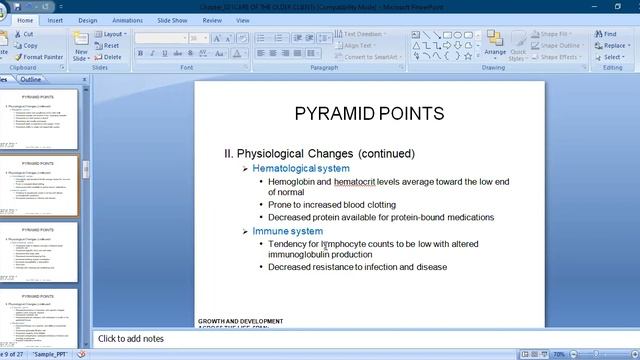This screenshot has height=360, width=640.
Task: Click the spell check status icon
Action: [x=81, y=354]
